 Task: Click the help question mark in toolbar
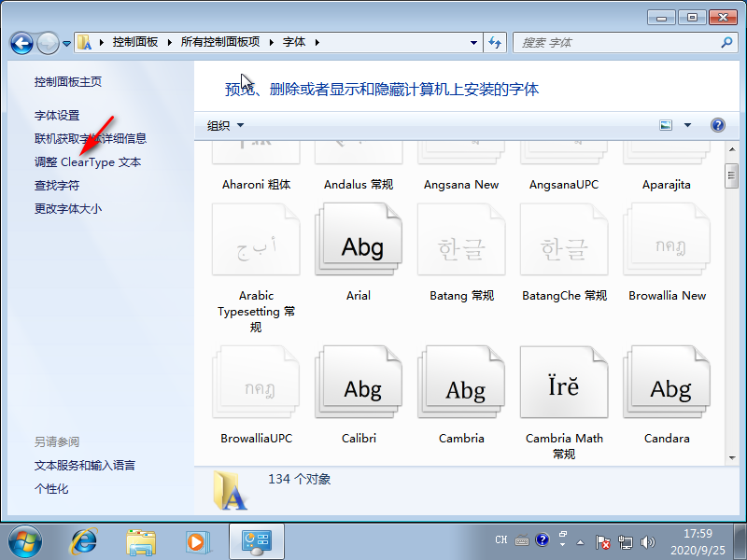click(717, 125)
